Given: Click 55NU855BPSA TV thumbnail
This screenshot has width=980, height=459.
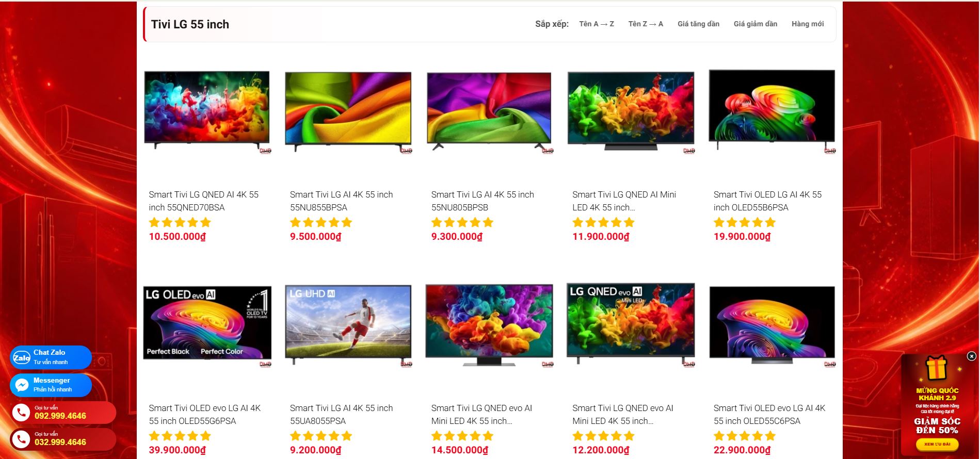Looking at the screenshot, I should point(348,111).
